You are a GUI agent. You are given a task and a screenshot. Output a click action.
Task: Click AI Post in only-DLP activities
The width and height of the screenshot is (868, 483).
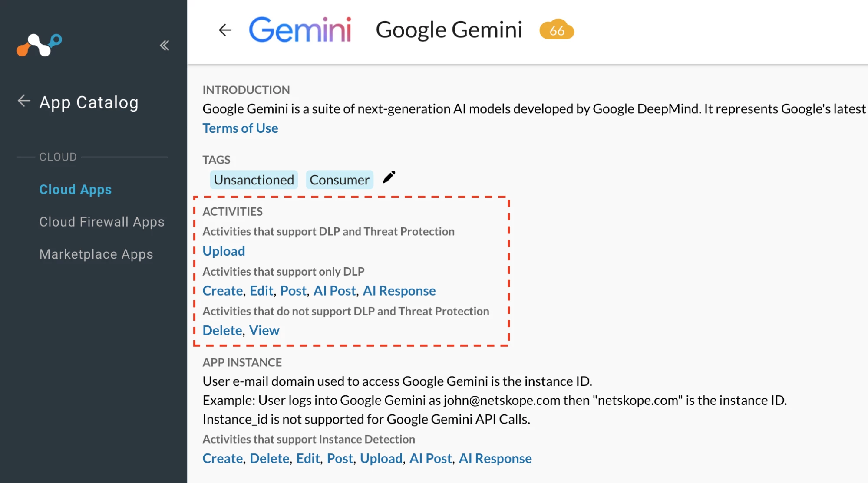tap(334, 291)
